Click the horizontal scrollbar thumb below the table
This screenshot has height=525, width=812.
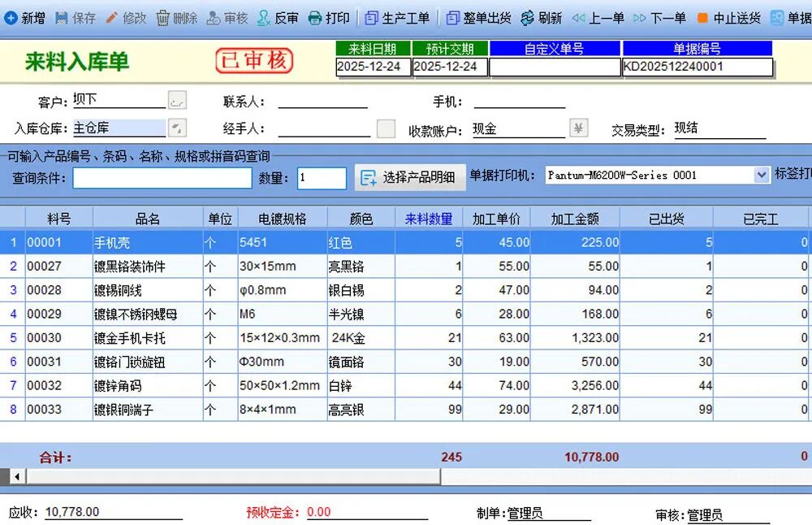[x=233, y=476]
